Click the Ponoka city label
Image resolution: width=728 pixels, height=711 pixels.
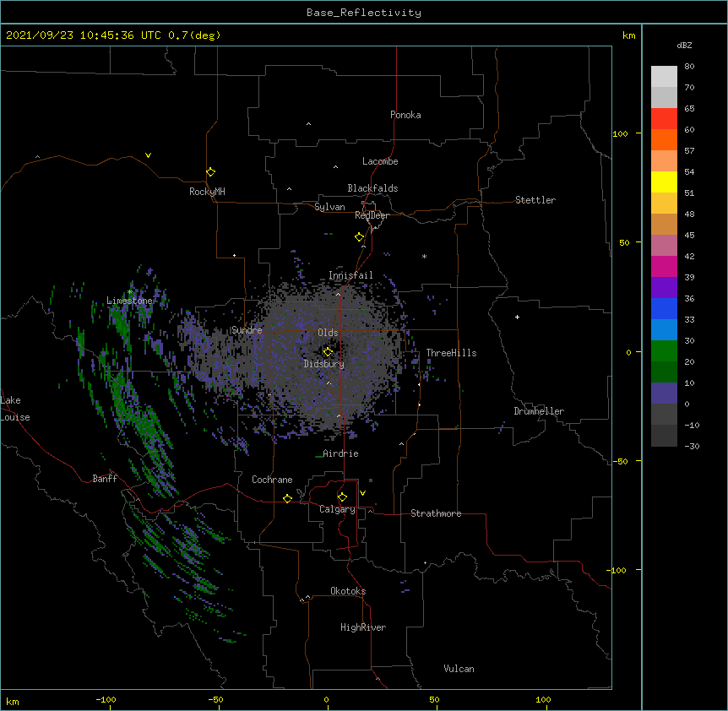click(x=405, y=115)
